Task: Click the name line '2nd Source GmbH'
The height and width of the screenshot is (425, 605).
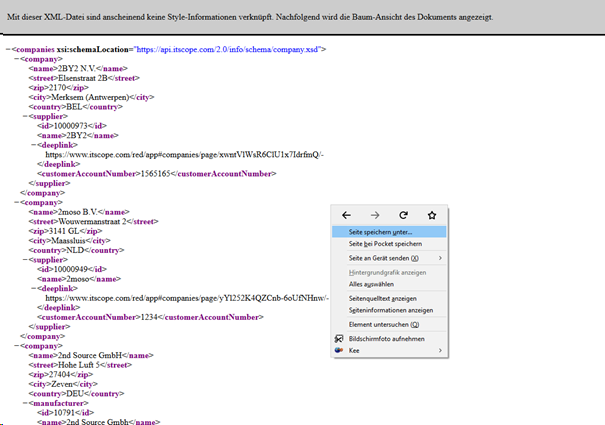Action: coord(91,355)
